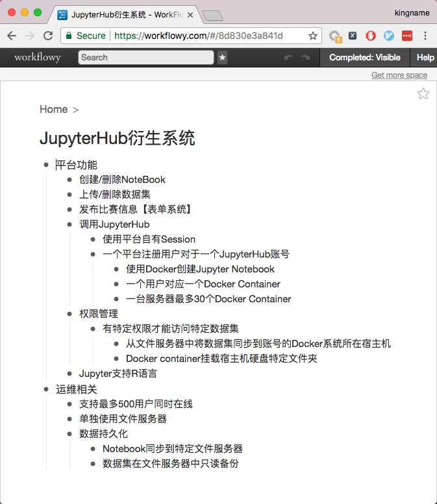The image size is (437, 504).
Task: Click the WorkFlowy starred searches button
Action: 222,58
